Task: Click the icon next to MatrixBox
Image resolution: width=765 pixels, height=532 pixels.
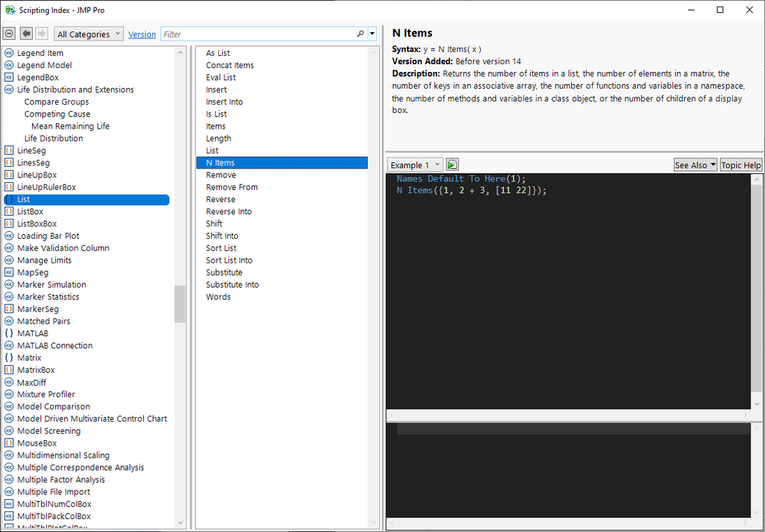Action: (x=9, y=370)
